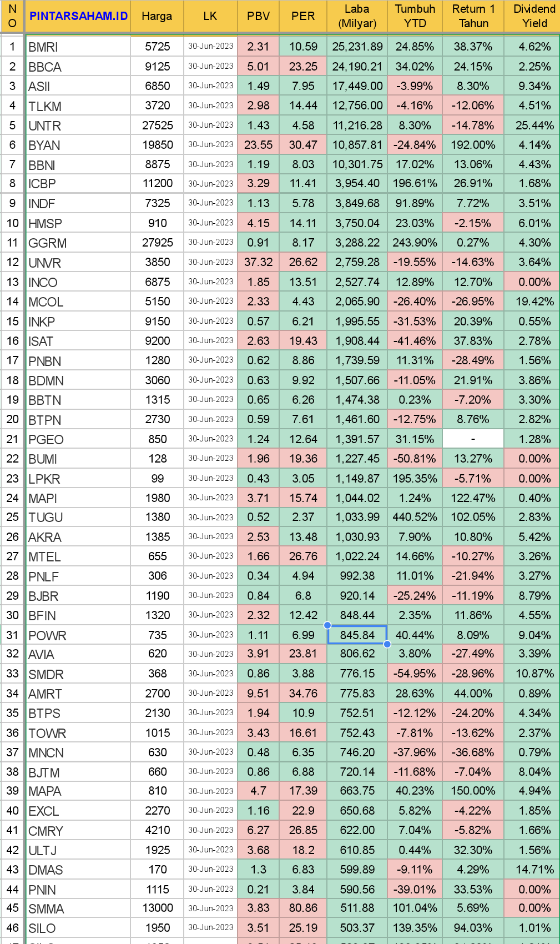Open the PINTARSAHAM.ID header link
Screen dimensions: 560x944
(x=78, y=16)
